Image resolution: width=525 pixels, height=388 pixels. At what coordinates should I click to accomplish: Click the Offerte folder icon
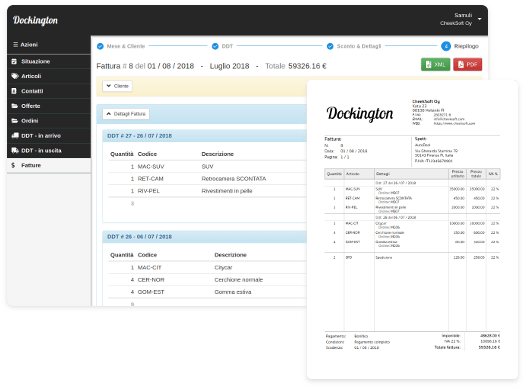pos(14,106)
